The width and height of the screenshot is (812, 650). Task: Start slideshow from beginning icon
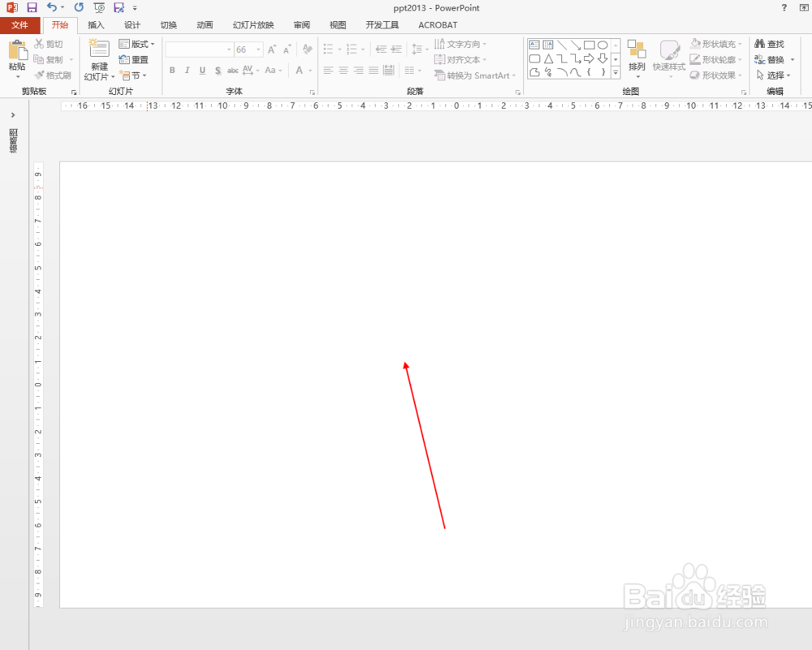[99, 8]
